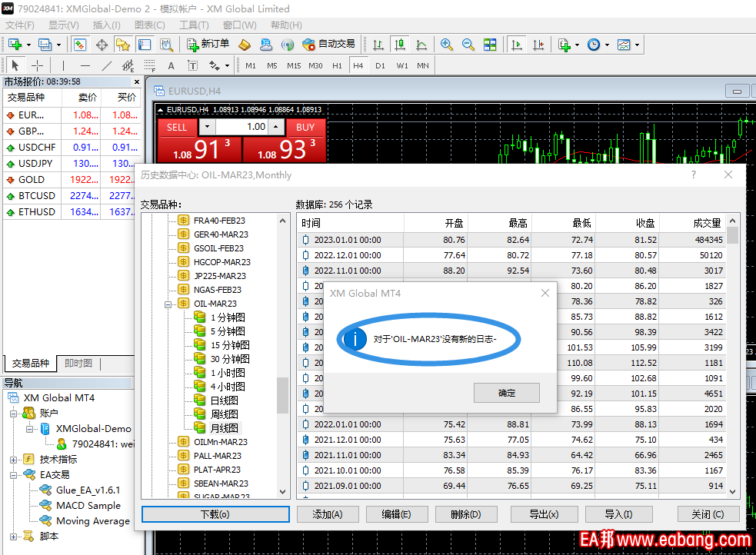
Task: Tile chart windows with the grid icon
Action: click(x=490, y=45)
